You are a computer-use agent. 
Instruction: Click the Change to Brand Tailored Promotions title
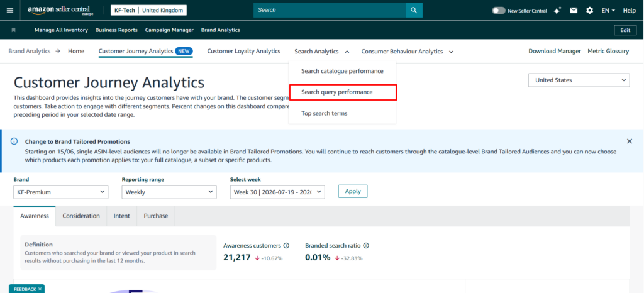(x=77, y=141)
